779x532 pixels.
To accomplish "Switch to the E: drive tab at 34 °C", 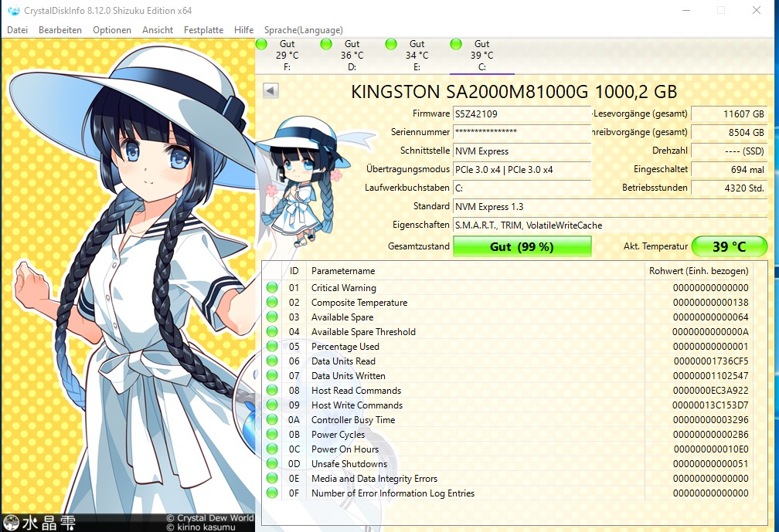I will (417, 56).
